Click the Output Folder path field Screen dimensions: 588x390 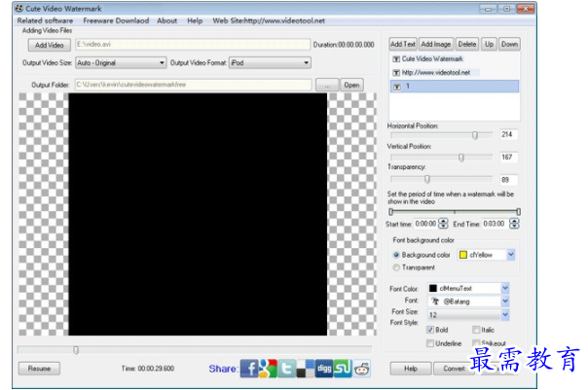[x=193, y=85]
